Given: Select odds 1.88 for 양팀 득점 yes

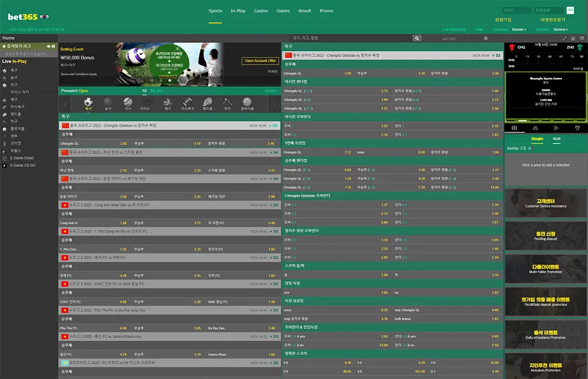Looking at the screenshot, I should tap(385, 293).
